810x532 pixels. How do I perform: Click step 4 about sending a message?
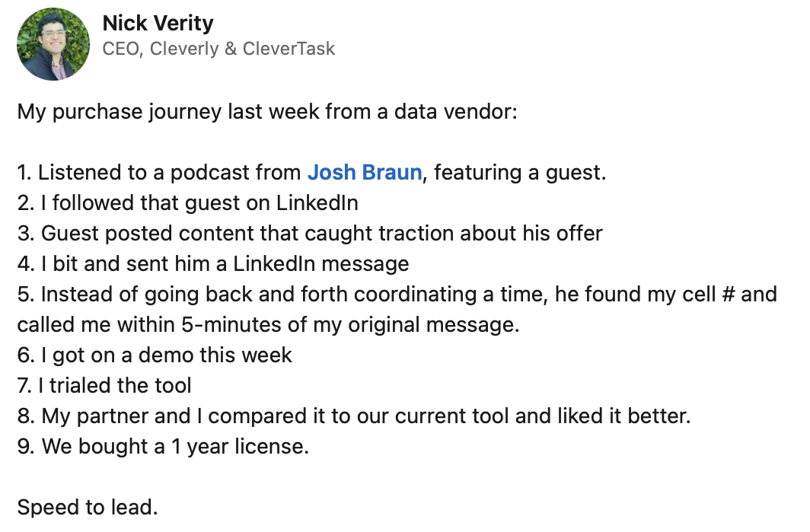213,264
